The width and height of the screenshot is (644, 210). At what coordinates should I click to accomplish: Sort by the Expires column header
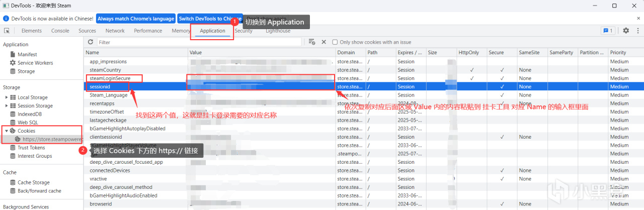click(x=411, y=52)
